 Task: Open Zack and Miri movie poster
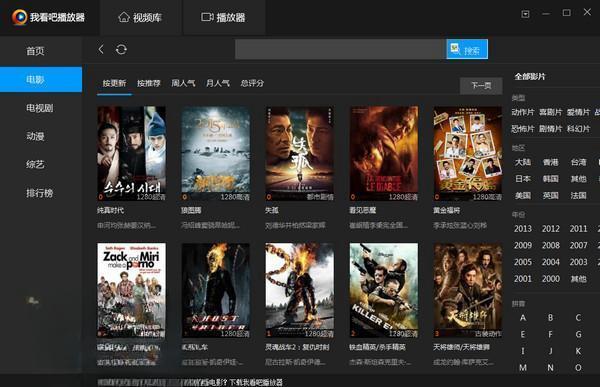(x=131, y=290)
